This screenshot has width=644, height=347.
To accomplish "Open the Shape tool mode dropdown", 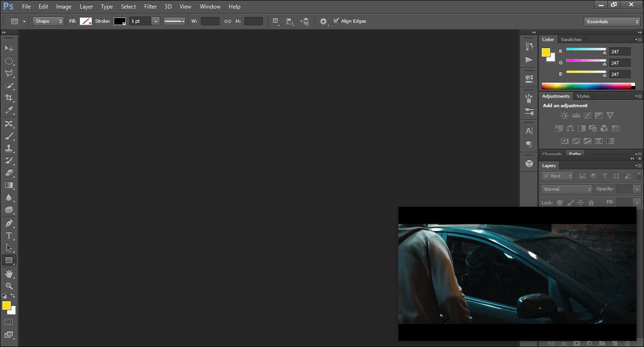I will click(48, 21).
